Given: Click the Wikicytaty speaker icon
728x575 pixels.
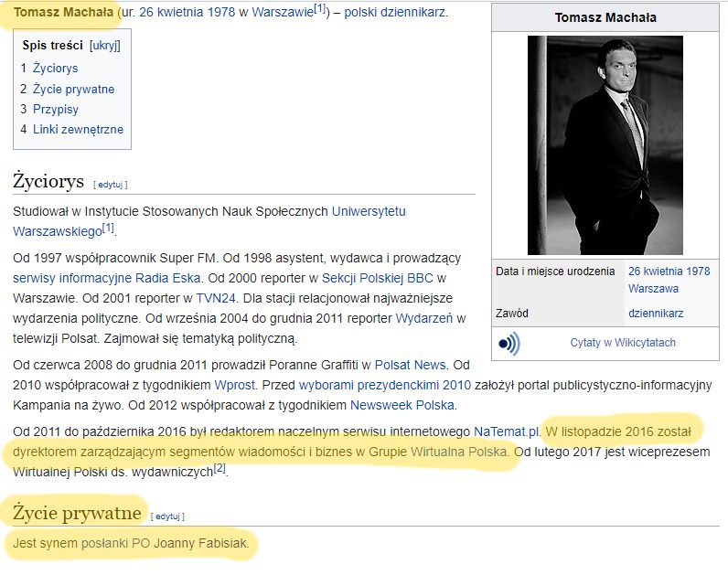Looking at the screenshot, I should (x=509, y=343).
